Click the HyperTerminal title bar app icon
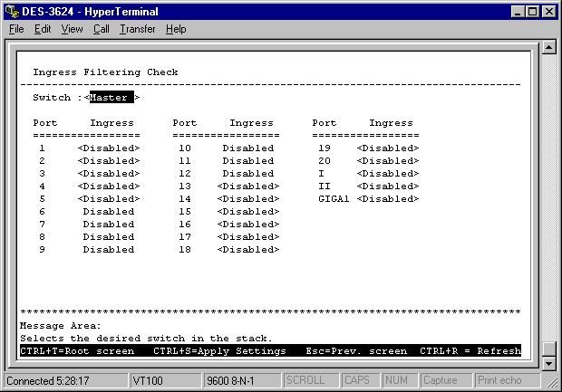The width and height of the screenshot is (562, 392). coord(11,10)
